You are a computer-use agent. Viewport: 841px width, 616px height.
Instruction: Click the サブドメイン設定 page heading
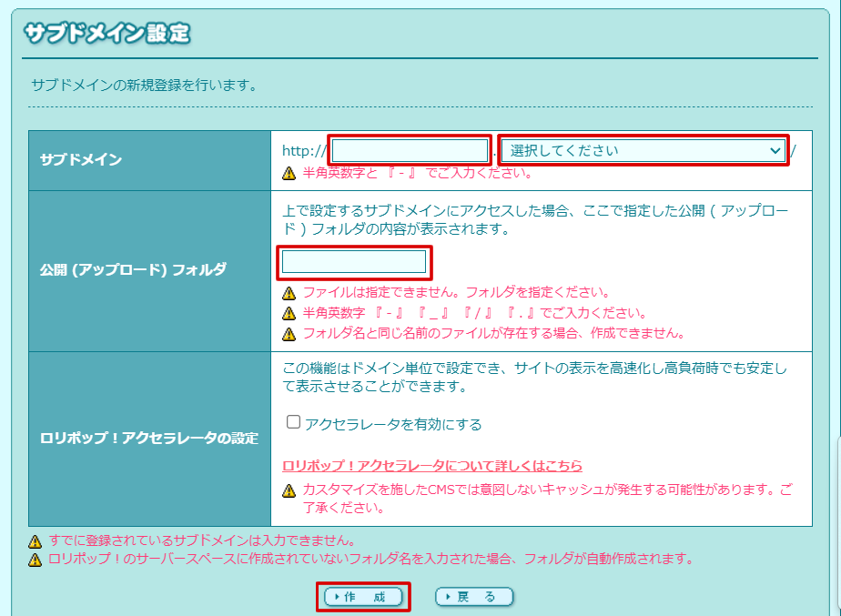[106, 35]
